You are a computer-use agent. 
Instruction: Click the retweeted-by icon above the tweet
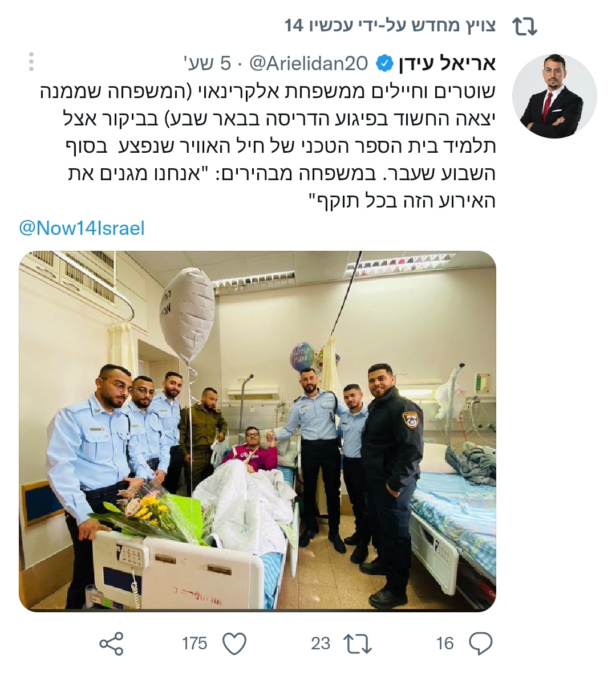(x=524, y=27)
